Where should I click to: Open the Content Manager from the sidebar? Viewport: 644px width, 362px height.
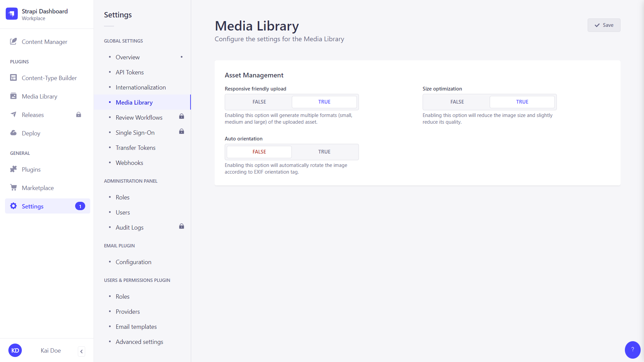click(44, 42)
